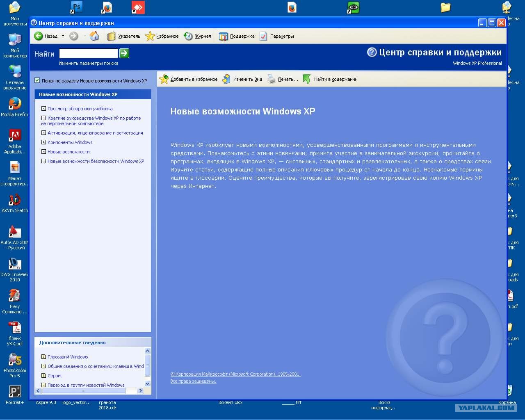Select the Эскейп.xlsx desktop file label
Screen dimensions: 525x420
(231, 402)
